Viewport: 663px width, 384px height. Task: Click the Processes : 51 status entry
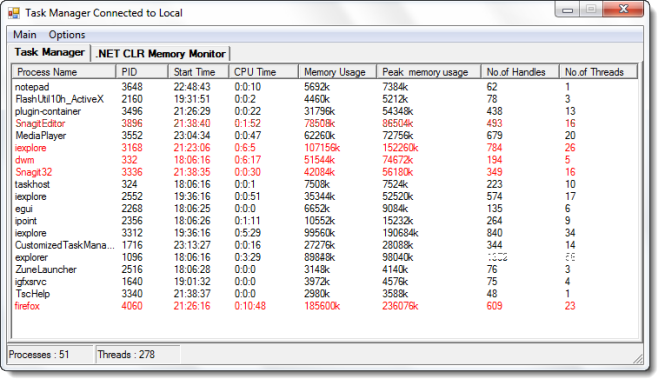coord(51,354)
